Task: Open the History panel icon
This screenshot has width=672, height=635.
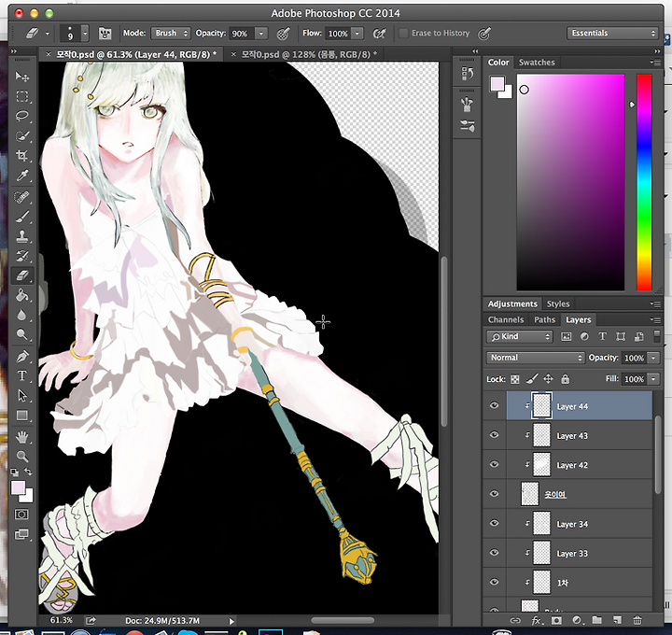Action: [467, 74]
